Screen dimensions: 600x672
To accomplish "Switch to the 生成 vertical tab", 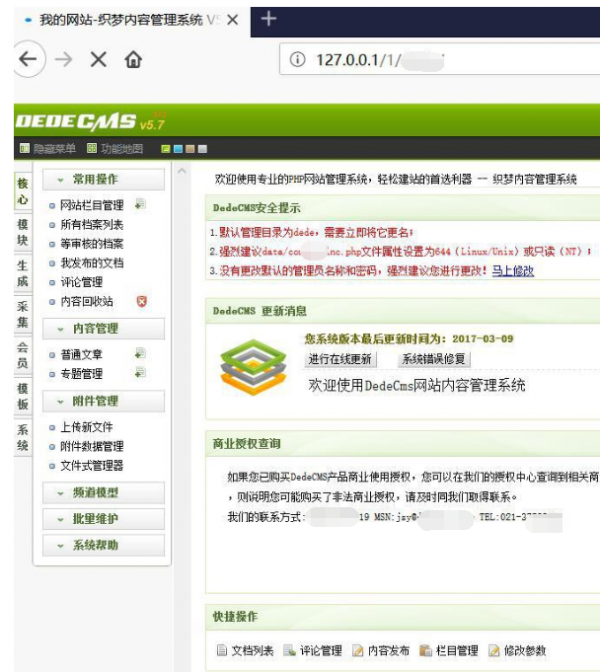I will point(22,274).
